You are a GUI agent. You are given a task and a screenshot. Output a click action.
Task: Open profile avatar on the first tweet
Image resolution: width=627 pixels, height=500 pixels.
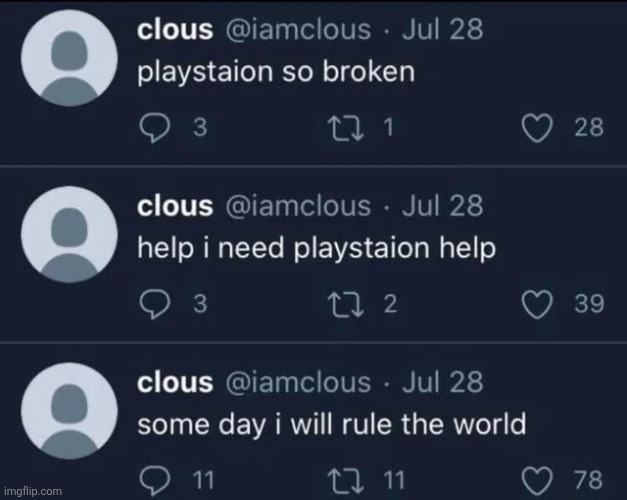pos(70,58)
